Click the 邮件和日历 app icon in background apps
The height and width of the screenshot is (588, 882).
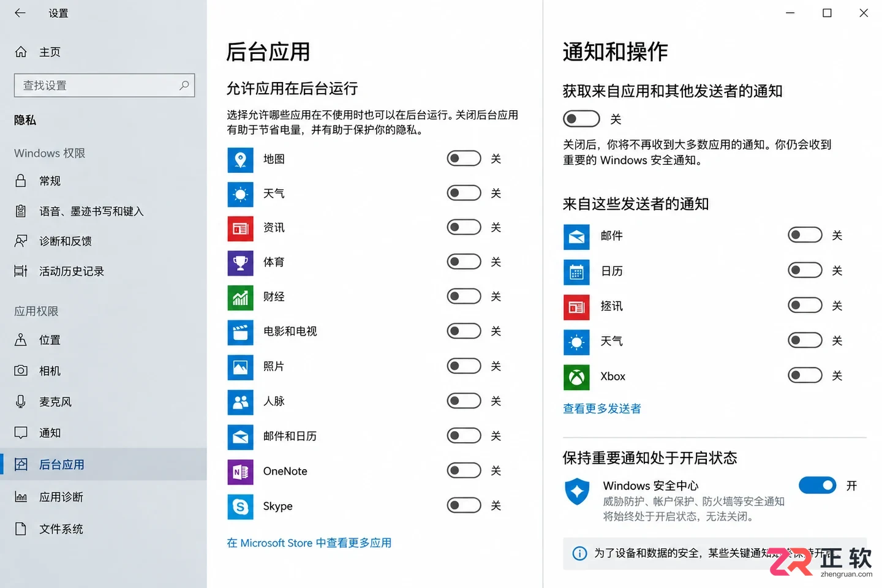(240, 437)
